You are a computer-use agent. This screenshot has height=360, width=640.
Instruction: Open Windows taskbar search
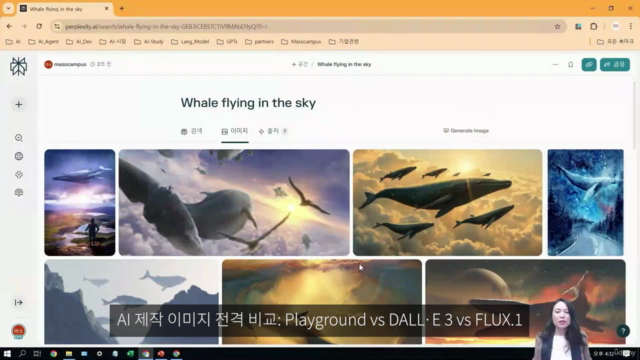(x=22, y=353)
